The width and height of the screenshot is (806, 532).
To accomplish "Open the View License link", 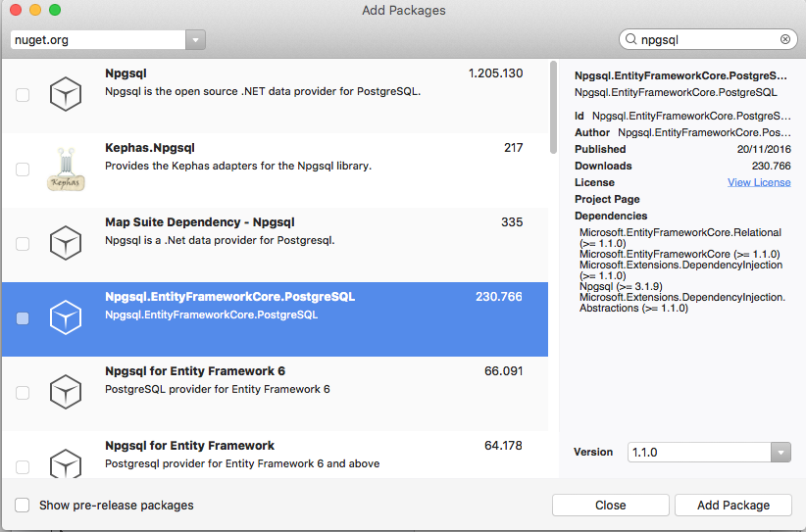I will pos(759,182).
